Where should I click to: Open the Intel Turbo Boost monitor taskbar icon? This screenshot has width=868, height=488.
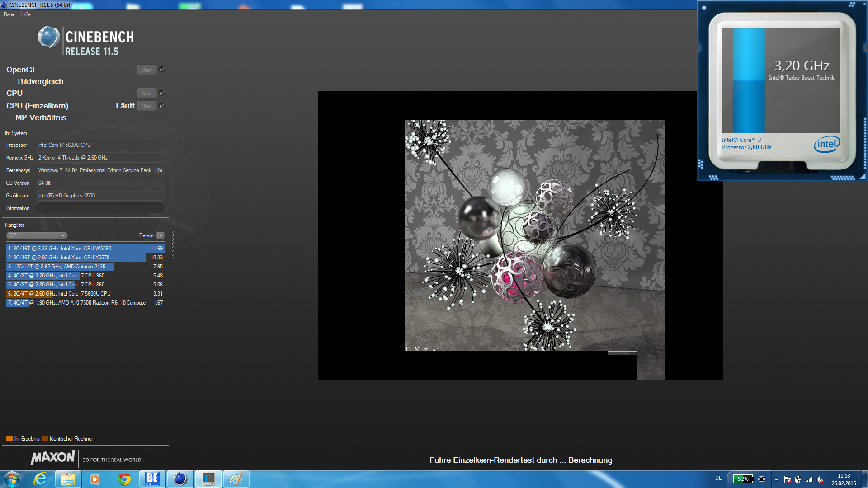208,479
